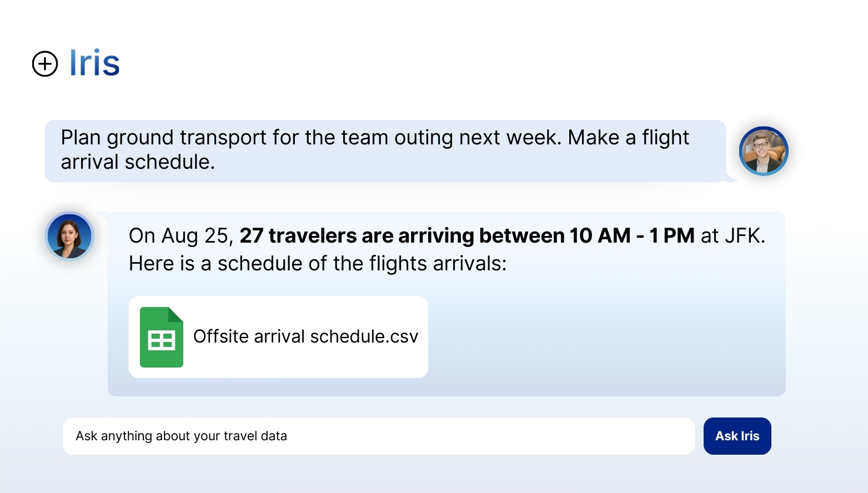Focus the 'Ask anything about your travel data' field
Screen dimensions: 868x493
coord(378,436)
